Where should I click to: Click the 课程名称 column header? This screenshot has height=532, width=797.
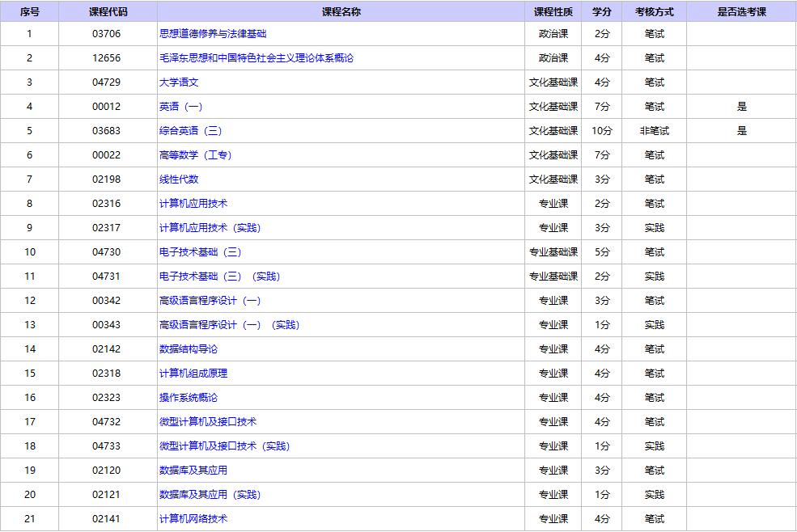[341, 11]
